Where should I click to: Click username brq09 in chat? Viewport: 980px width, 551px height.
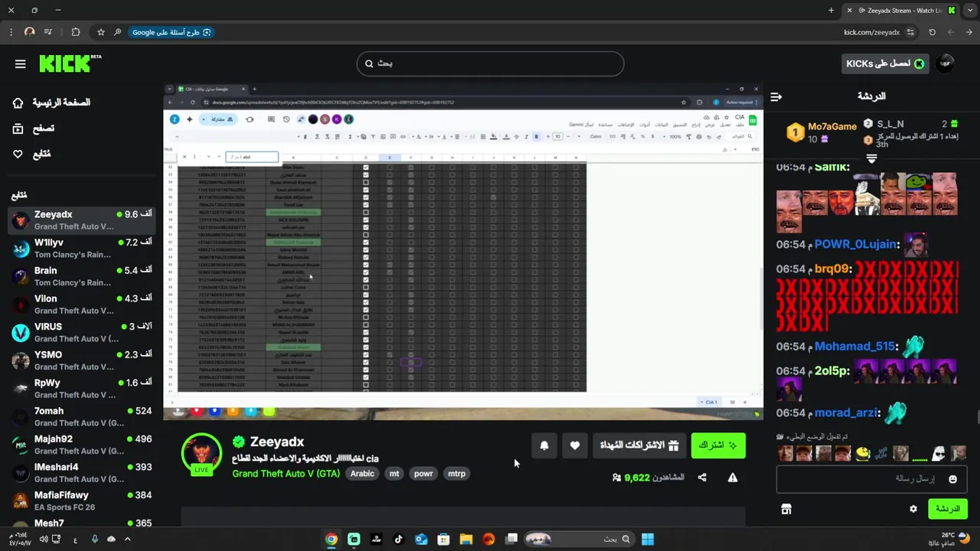[x=832, y=269]
